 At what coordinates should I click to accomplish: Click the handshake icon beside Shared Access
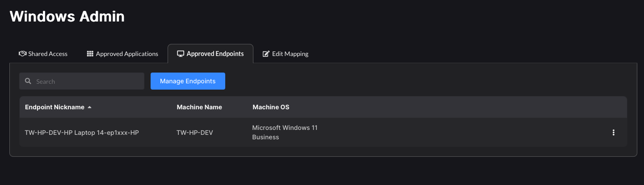point(22,54)
